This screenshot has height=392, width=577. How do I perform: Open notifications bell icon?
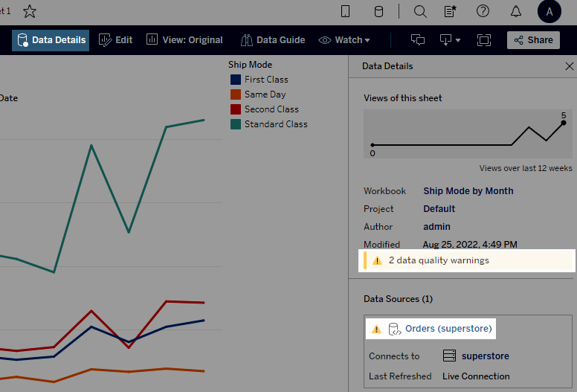point(515,11)
